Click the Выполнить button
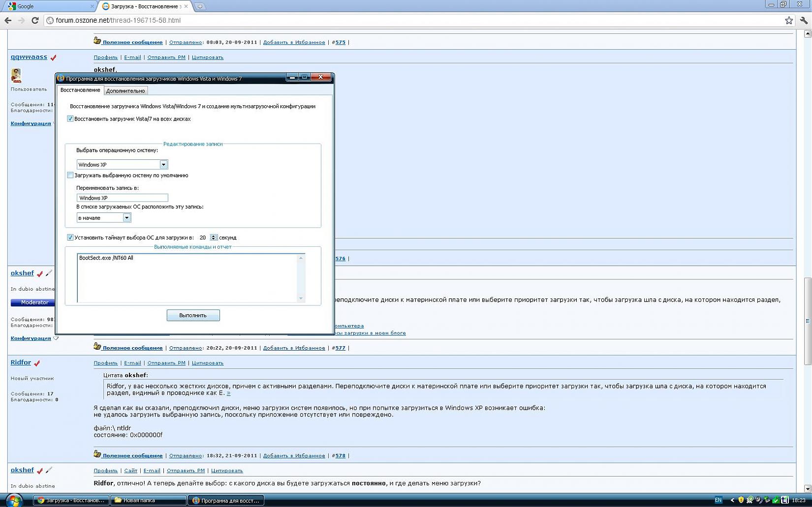The width and height of the screenshot is (812, 507). 193,315
